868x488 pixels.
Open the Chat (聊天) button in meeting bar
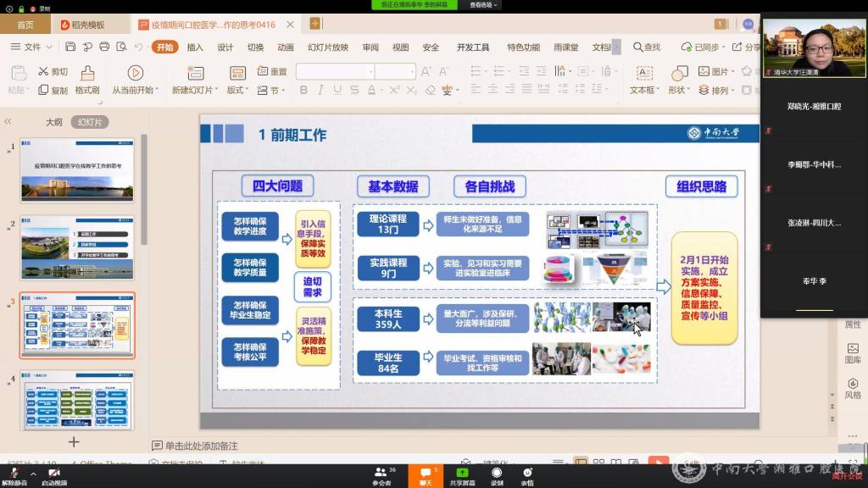(x=426, y=475)
